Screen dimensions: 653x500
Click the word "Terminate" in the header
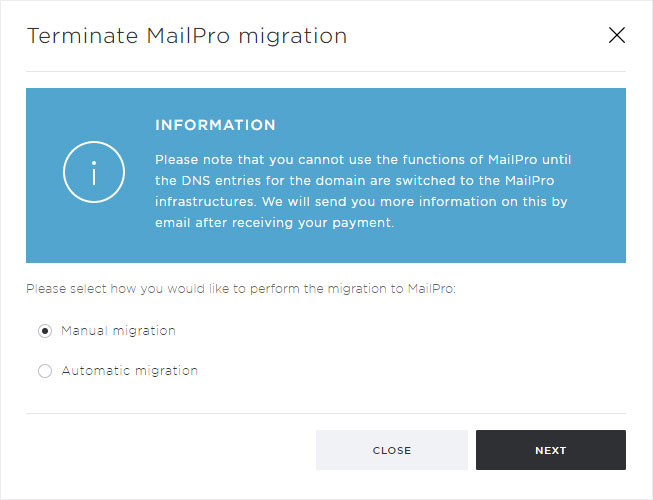[x=82, y=36]
